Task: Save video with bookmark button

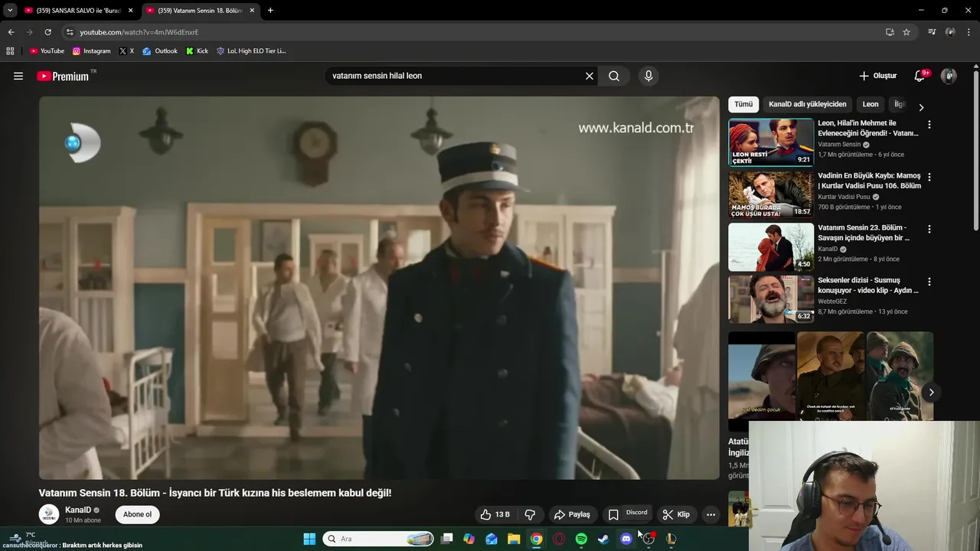Action: click(x=613, y=514)
